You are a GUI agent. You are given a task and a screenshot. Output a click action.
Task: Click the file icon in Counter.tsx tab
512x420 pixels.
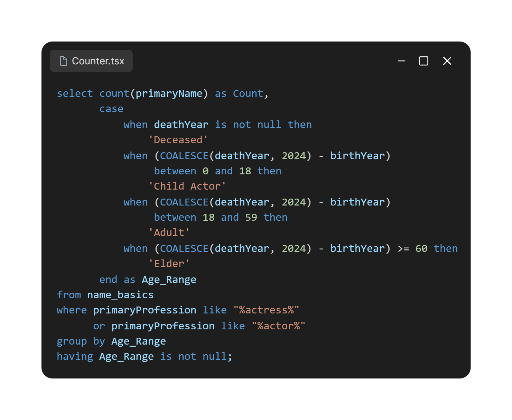(64, 61)
